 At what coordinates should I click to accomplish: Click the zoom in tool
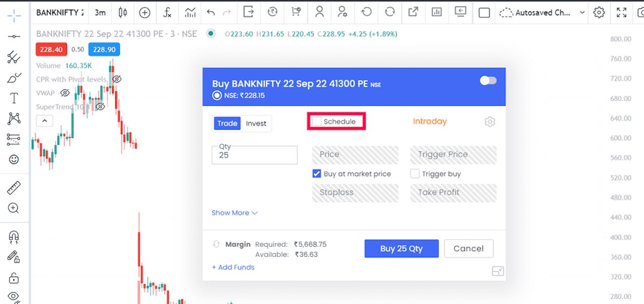click(x=14, y=208)
